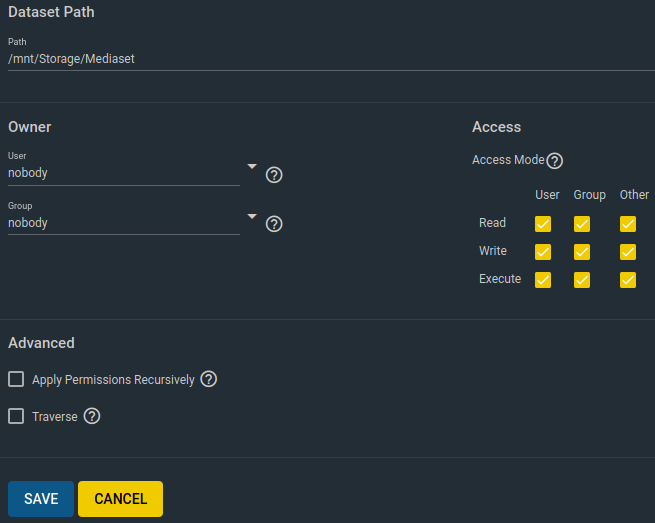Enable the Traverse checkbox
Viewport: 655px width, 523px height.
coord(16,416)
